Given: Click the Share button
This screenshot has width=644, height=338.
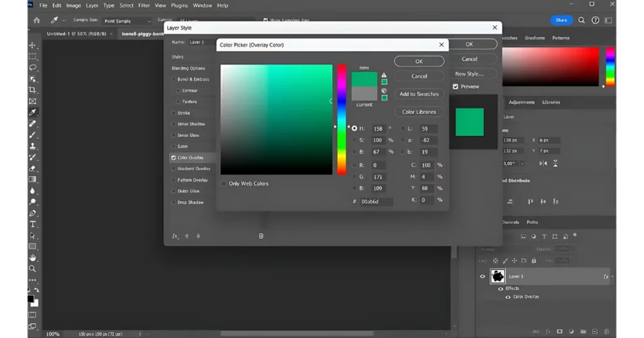Looking at the screenshot, I should pos(561,20).
